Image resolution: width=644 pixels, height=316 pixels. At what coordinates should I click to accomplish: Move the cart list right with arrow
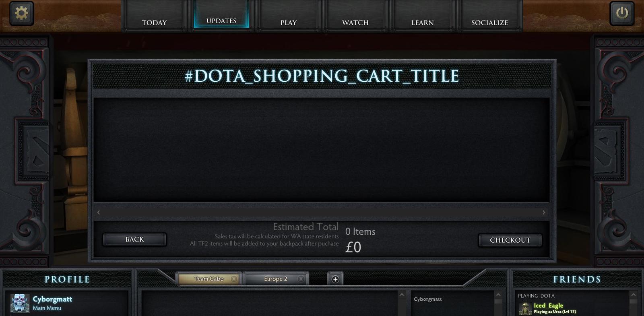click(x=544, y=212)
